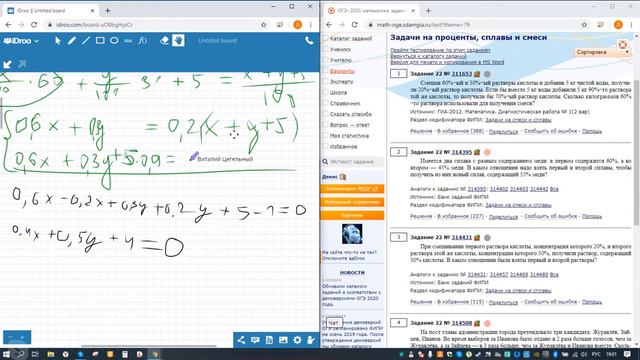Open task number 314431 link

[462, 237]
